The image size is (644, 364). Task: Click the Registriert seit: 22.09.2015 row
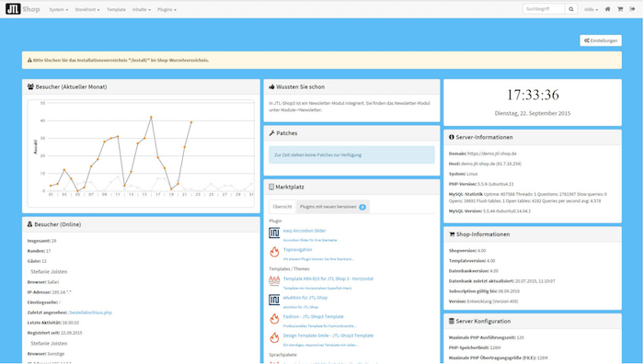coord(54,333)
